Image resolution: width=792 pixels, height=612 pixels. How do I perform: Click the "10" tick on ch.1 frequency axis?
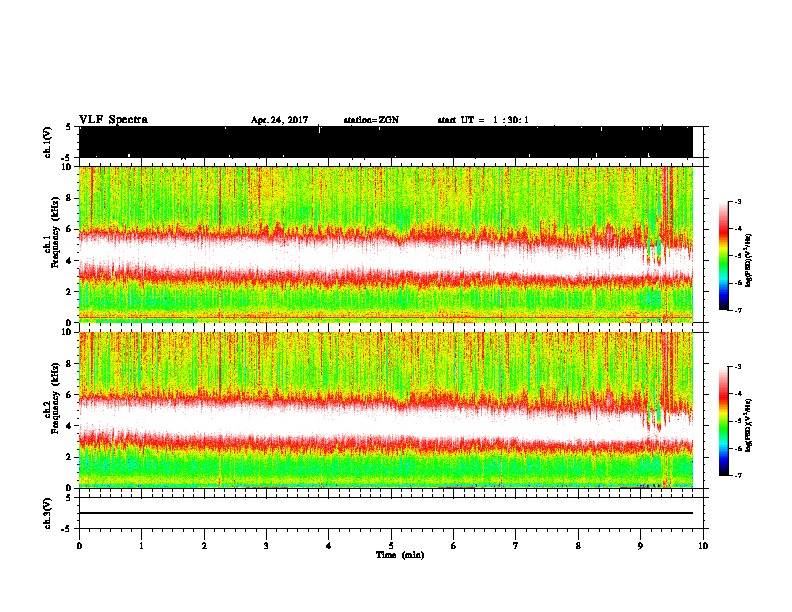click(x=68, y=167)
